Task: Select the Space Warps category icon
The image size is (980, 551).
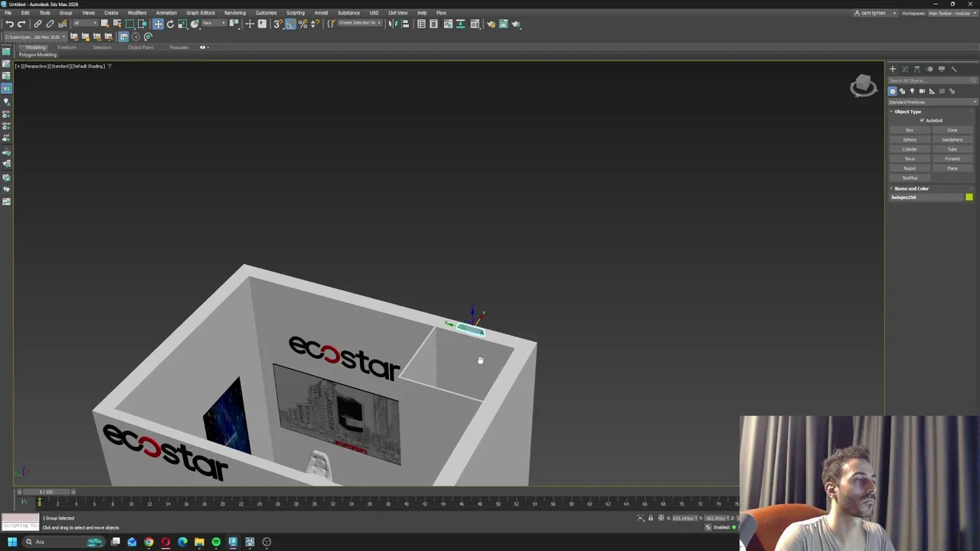Action: point(942,91)
